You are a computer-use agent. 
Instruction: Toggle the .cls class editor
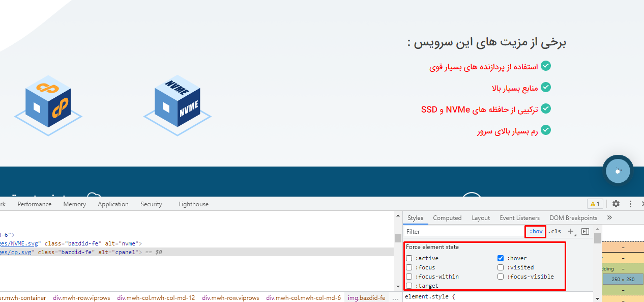click(x=555, y=231)
